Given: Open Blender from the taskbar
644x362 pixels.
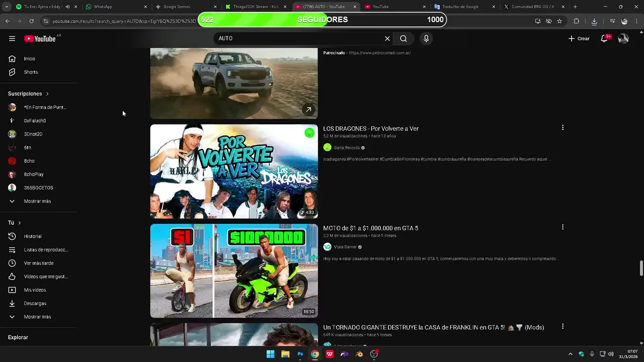Looking at the screenshot, I should click(x=359, y=354).
